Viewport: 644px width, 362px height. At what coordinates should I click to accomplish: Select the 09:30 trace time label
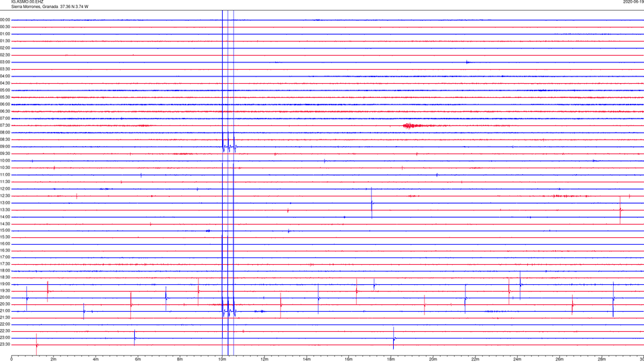(x=5, y=154)
